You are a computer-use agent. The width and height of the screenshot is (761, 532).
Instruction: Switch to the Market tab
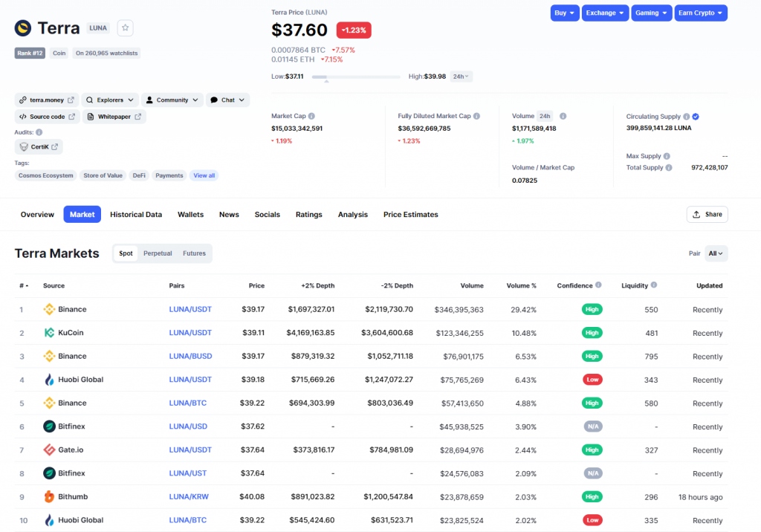point(82,215)
